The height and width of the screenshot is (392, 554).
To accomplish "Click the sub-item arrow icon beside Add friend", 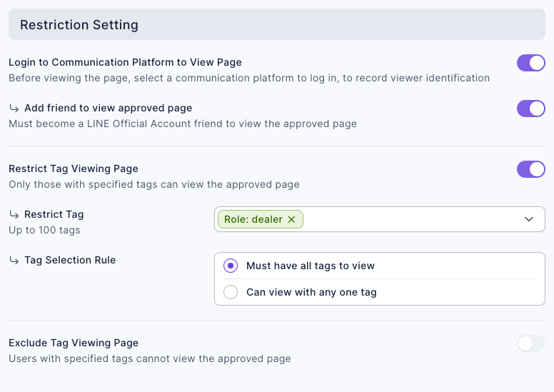I will [x=14, y=108].
